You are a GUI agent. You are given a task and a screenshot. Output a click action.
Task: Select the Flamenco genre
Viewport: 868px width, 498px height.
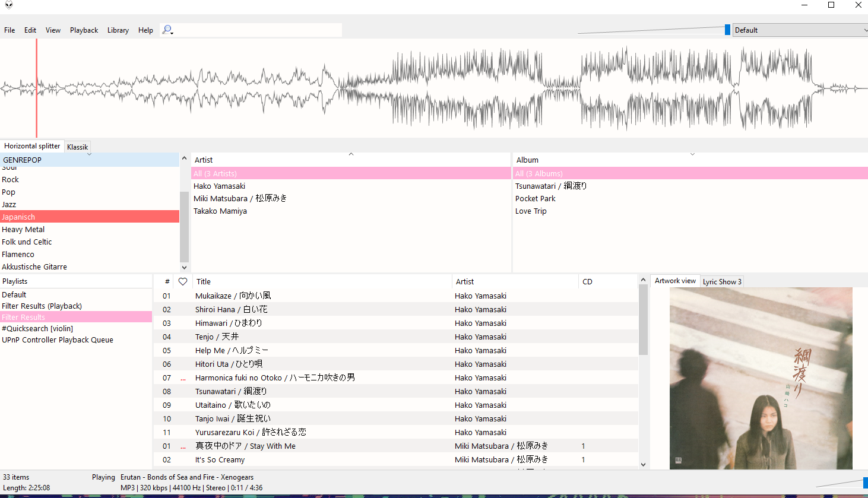(89, 254)
